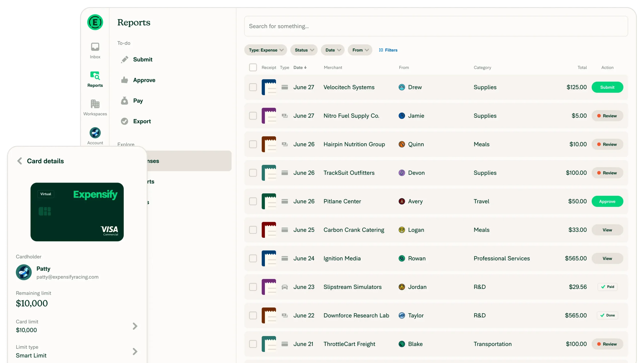Open the Export checkmark icon
Image resolution: width=644 pixels, height=363 pixels.
(x=125, y=121)
